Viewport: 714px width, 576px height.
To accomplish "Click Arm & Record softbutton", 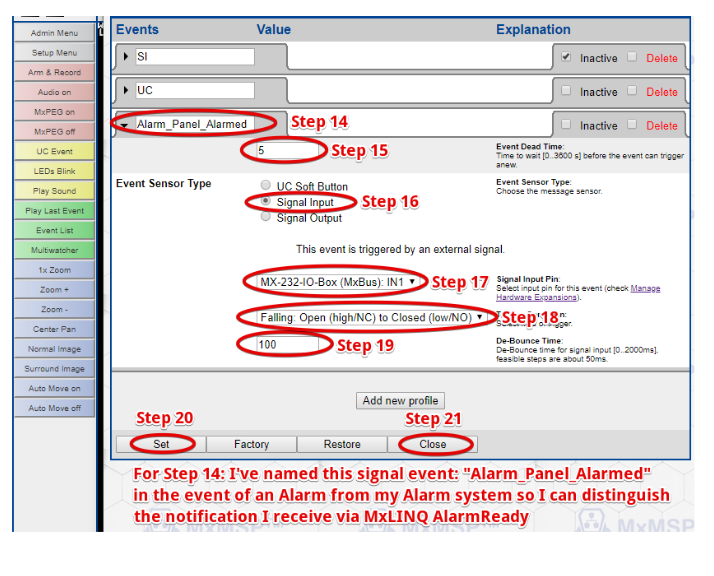I will (54, 72).
